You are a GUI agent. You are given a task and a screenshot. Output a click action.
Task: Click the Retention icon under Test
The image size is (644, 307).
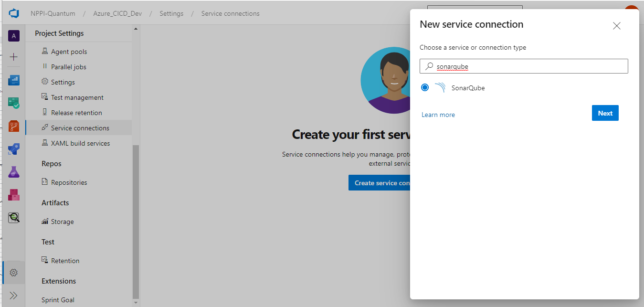click(45, 260)
